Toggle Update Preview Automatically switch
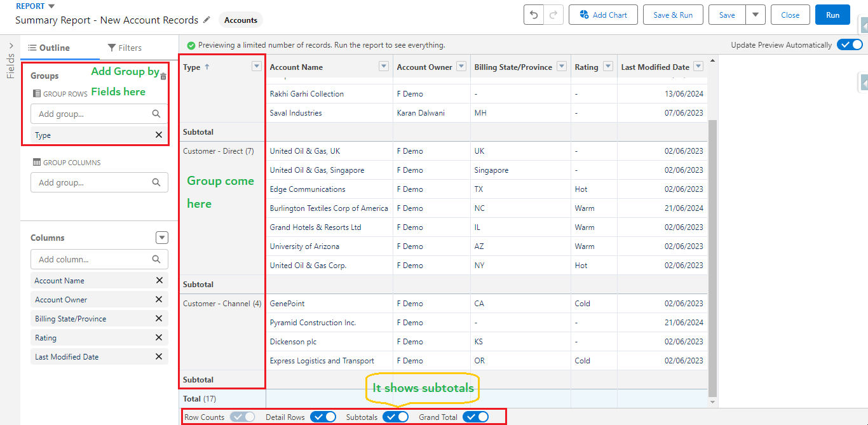 (849, 45)
